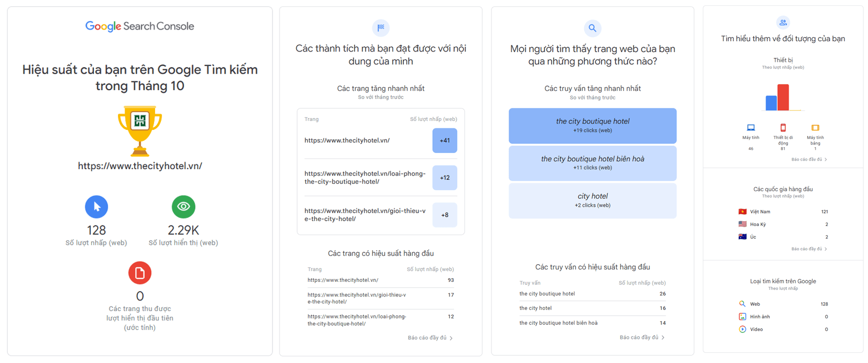This screenshot has height=363, width=868.
Task: Click the green eye impressions icon
Action: 183,207
